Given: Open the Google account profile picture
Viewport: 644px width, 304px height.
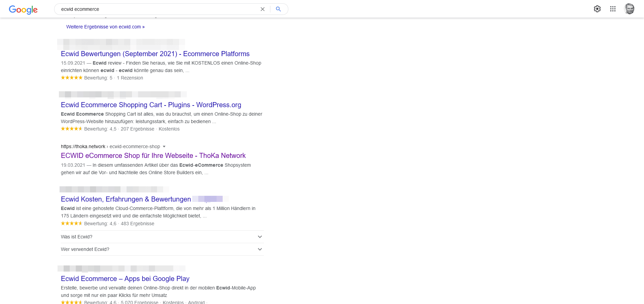Looking at the screenshot, I should coord(629,9).
